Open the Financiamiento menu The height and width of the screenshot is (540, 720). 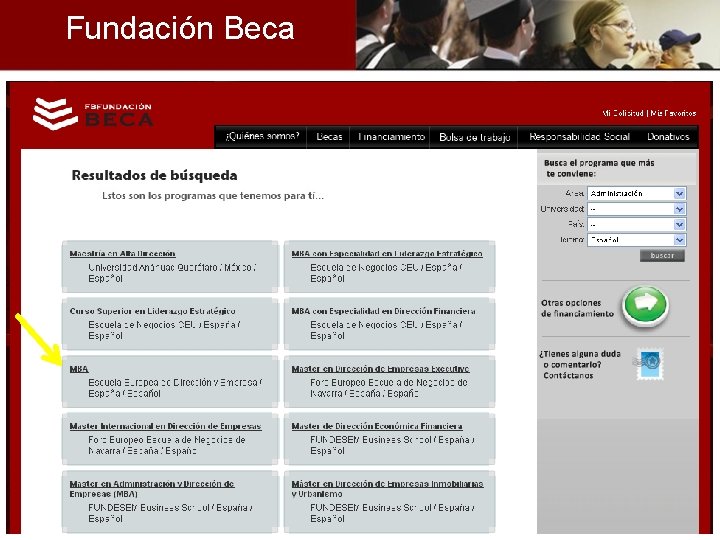(391, 137)
